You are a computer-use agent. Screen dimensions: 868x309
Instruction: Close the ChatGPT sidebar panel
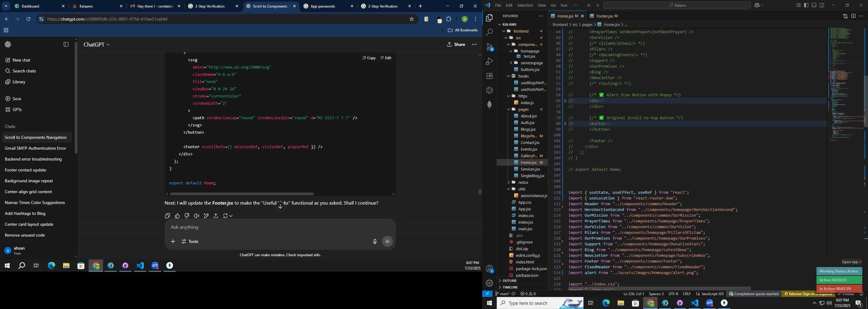click(66, 45)
